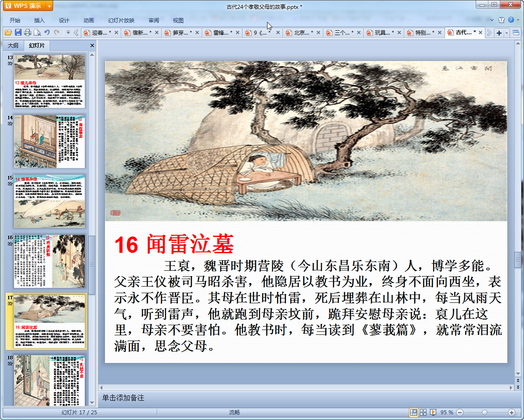Select slide 16 thumbnail
The image size is (524, 420).
point(50,262)
